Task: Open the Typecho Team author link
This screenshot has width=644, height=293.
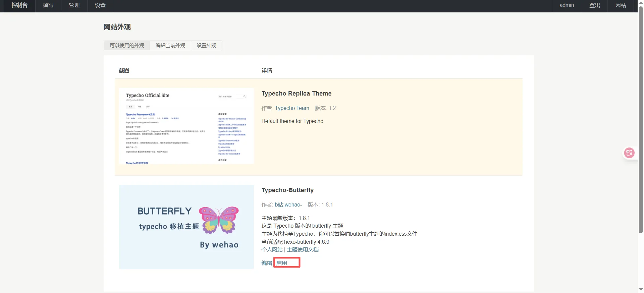Action: [292, 108]
